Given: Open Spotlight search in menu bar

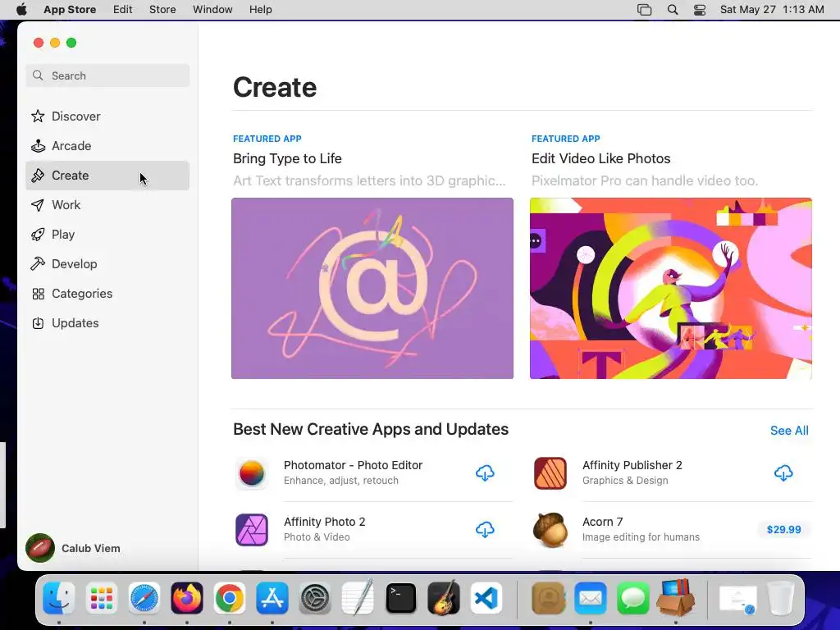Looking at the screenshot, I should click(673, 10).
